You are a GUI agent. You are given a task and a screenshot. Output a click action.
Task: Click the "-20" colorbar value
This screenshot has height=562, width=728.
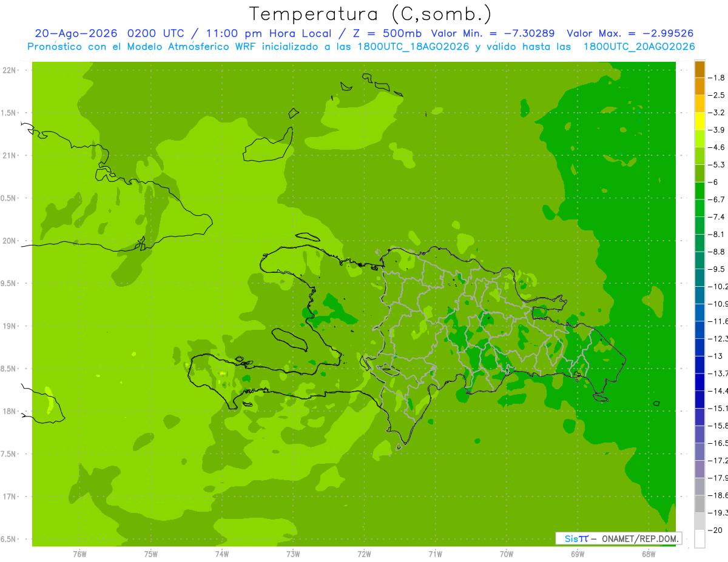(716, 530)
